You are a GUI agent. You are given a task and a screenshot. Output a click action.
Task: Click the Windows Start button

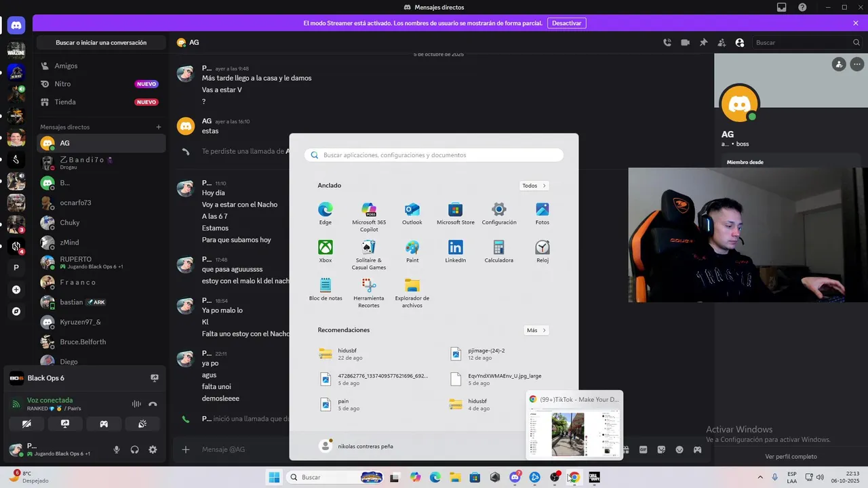click(x=274, y=477)
